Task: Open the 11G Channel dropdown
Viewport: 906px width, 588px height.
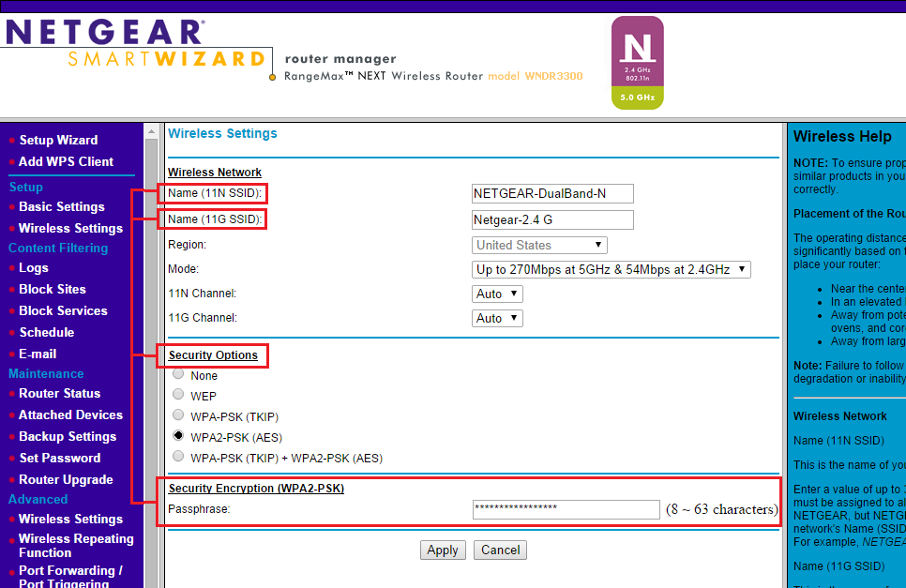Action: coord(497,318)
